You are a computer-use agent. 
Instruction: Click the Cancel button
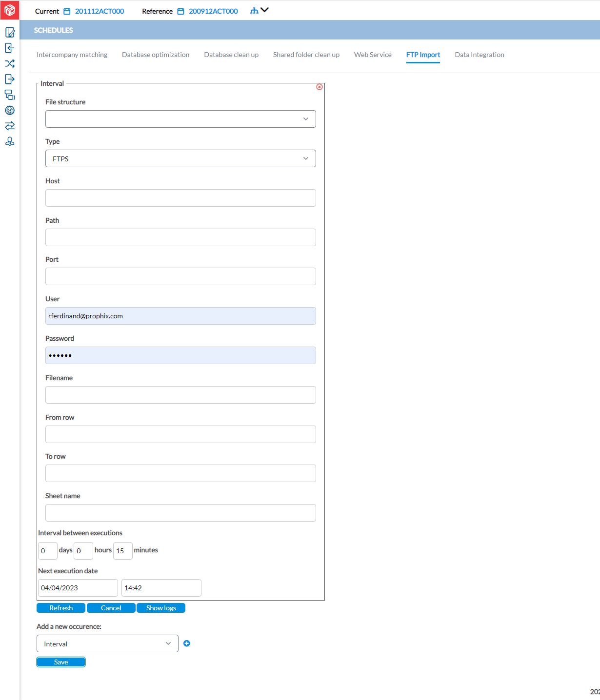111,608
